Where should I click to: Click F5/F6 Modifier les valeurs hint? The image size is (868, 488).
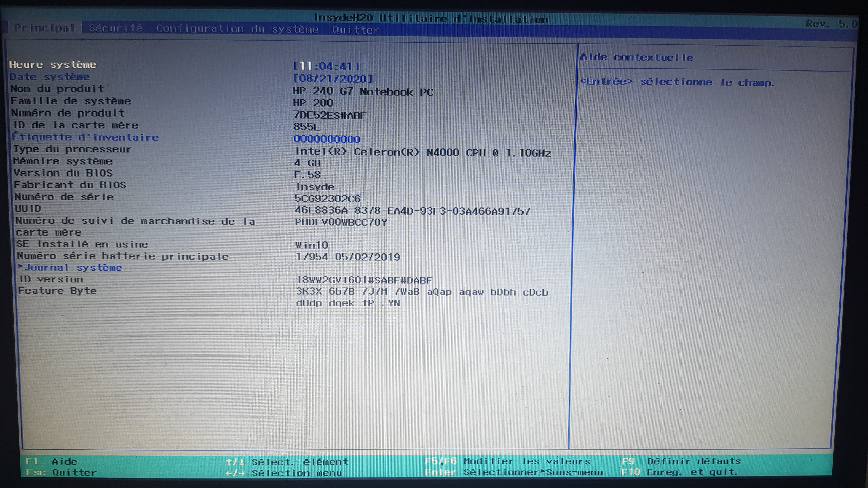tap(508, 461)
